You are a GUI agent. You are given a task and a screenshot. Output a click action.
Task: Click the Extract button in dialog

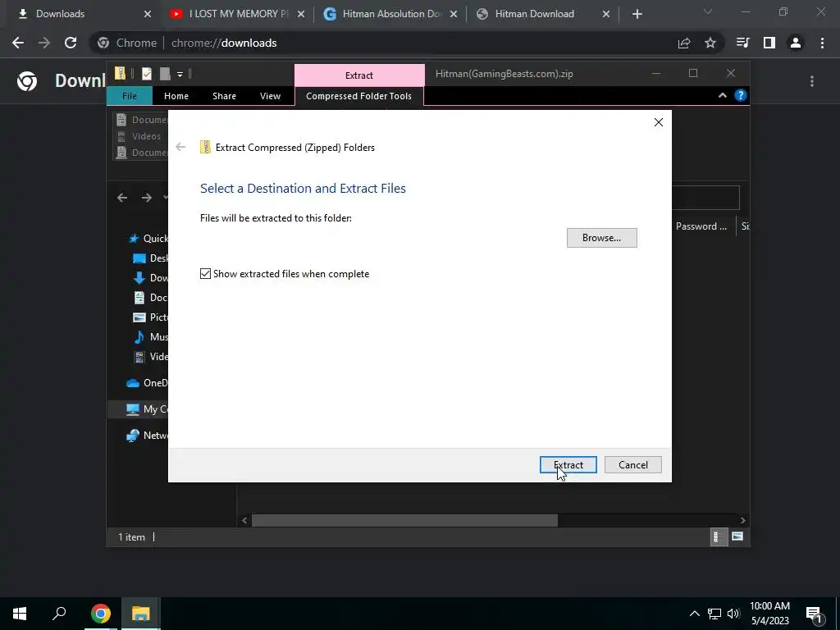568,464
